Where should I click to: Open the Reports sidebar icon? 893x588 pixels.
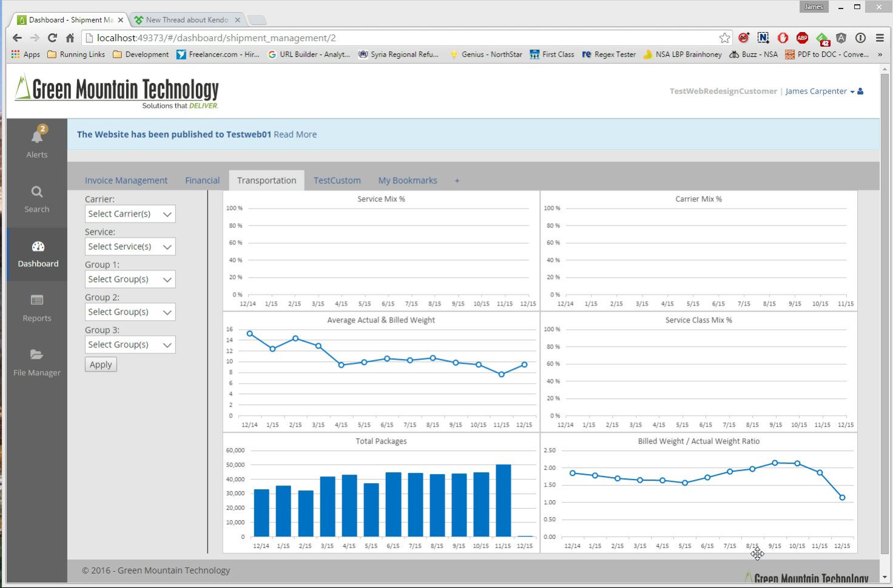[37, 300]
